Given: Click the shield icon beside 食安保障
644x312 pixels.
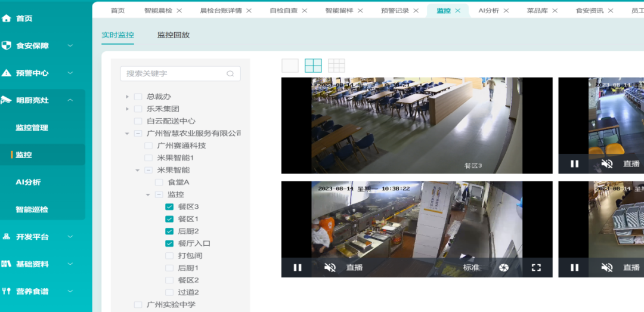Looking at the screenshot, I should [6, 45].
